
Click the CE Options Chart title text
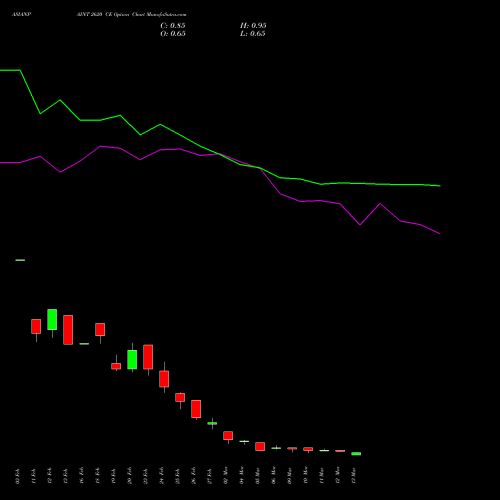[x=131, y=14]
